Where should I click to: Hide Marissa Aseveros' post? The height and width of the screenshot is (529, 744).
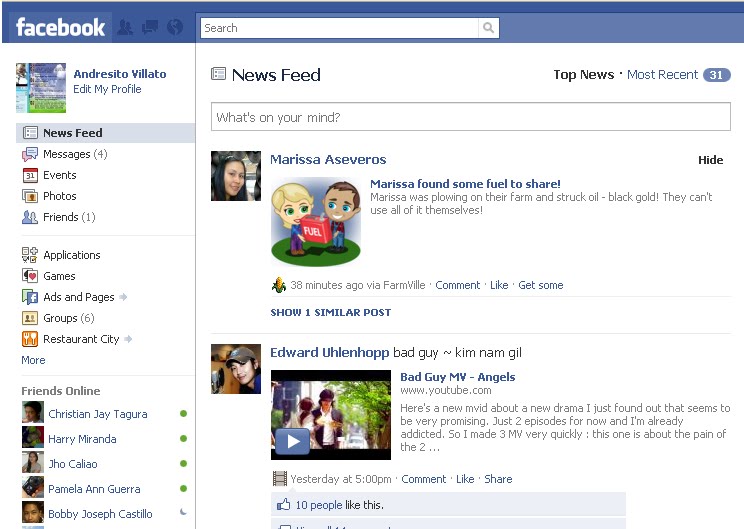710,160
